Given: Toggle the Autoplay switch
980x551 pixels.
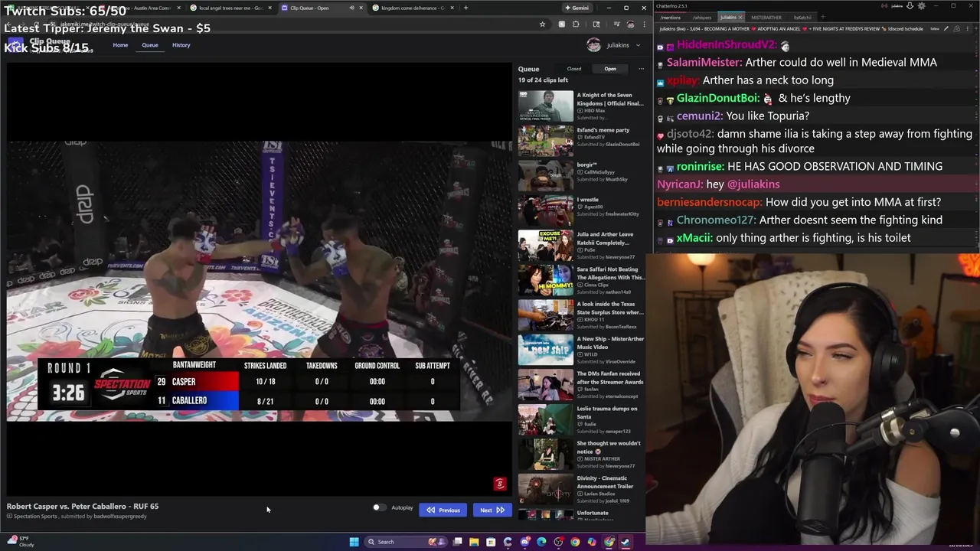Looking at the screenshot, I should 378,508.
